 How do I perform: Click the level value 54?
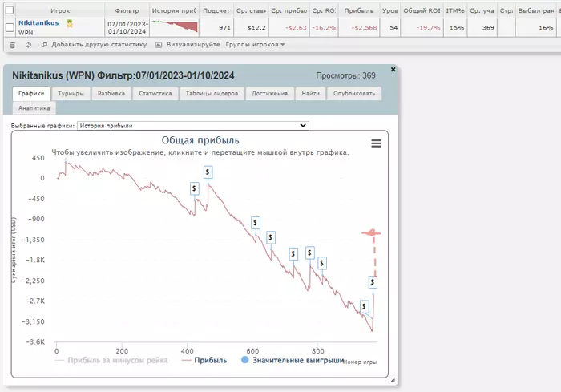(x=394, y=28)
